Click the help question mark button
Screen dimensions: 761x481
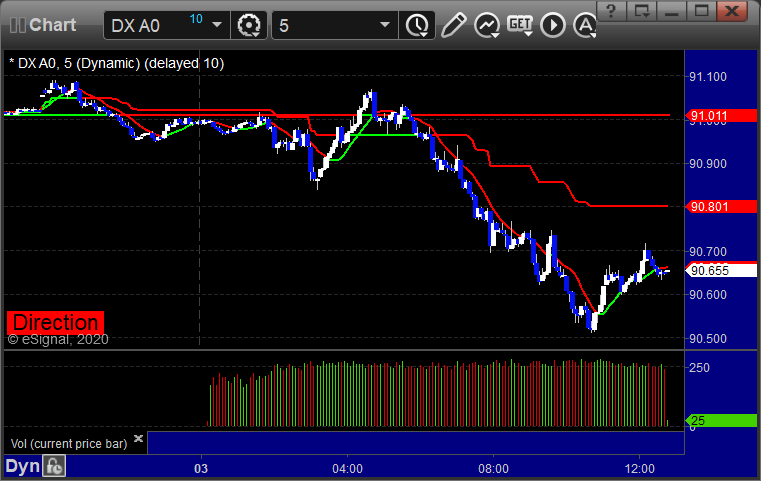click(611, 11)
